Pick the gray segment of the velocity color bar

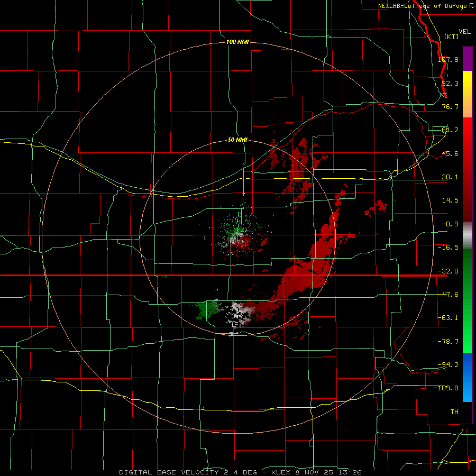pyautogui.click(x=467, y=235)
